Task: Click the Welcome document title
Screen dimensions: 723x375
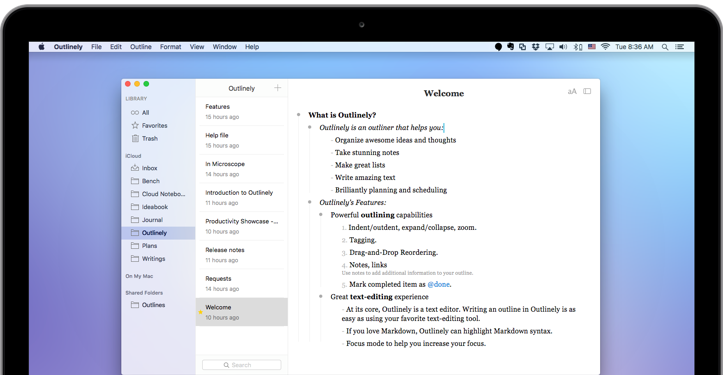Action: tap(444, 93)
